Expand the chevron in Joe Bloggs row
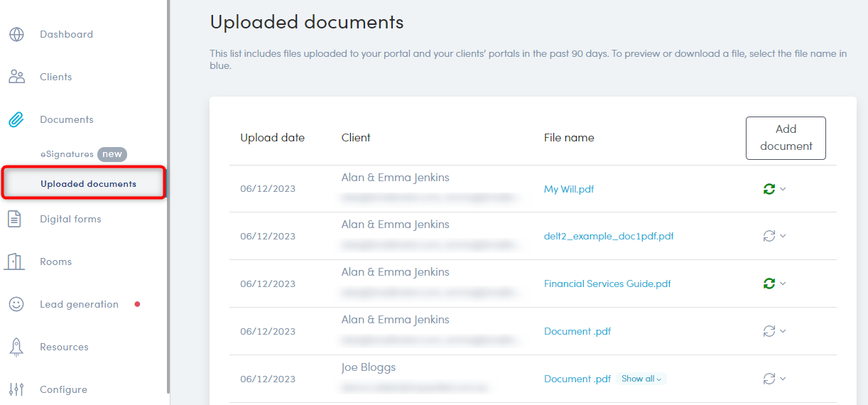Image resolution: width=868 pixels, height=405 pixels. point(783,379)
